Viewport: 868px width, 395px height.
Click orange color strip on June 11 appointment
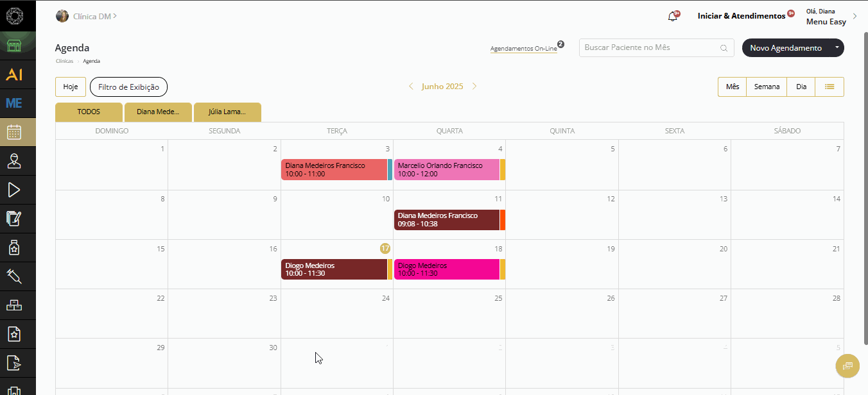(x=503, y=220)
